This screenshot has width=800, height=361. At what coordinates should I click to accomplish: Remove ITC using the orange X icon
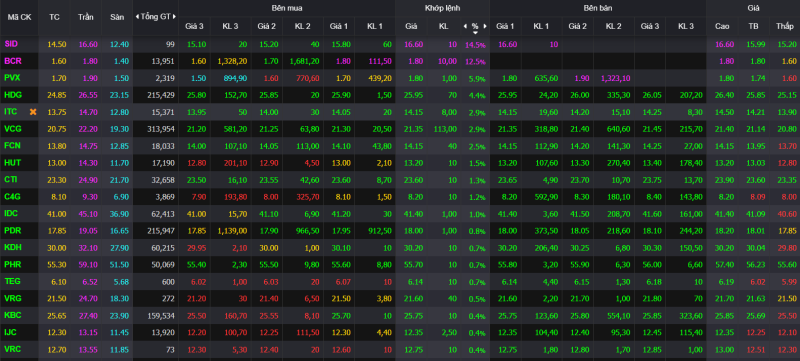tap(33, 112)
